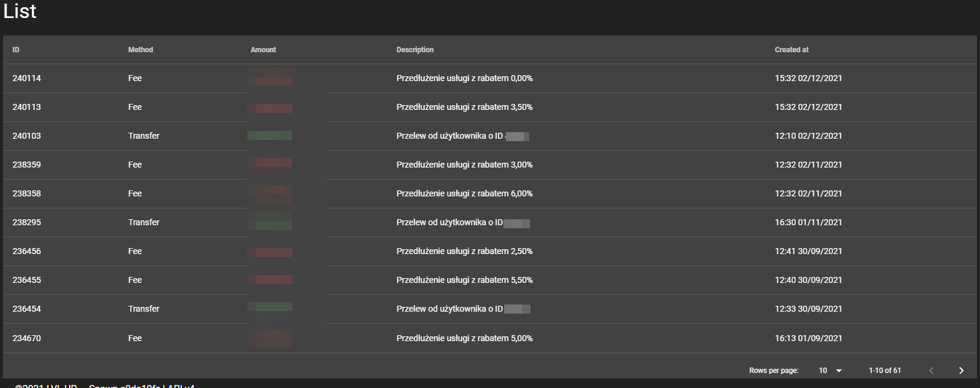Open the Rows per page dropdown
980x388 pixels.
831,371
